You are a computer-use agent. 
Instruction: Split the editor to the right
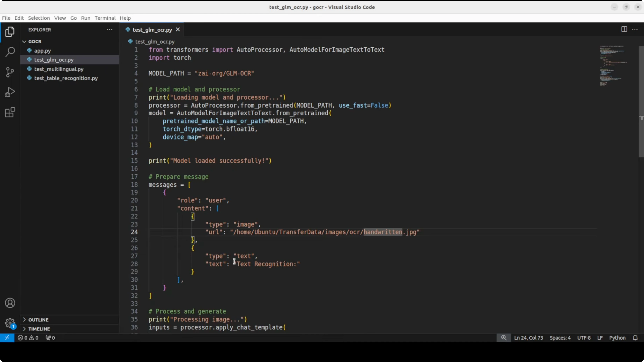coord(624,30)
